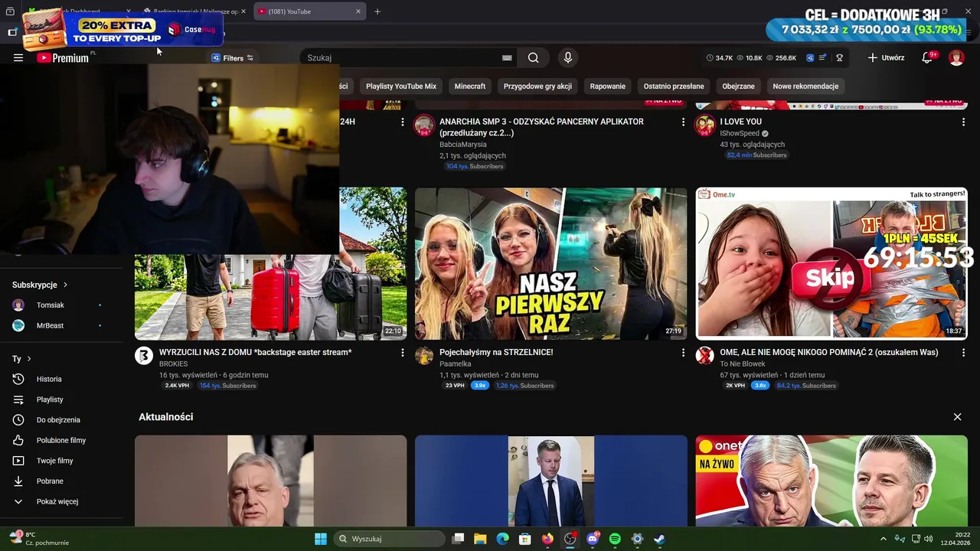Select the Ostatnio przesłane chip
Viewport: 980px width, 551px height.
click(x=674, y=86)
